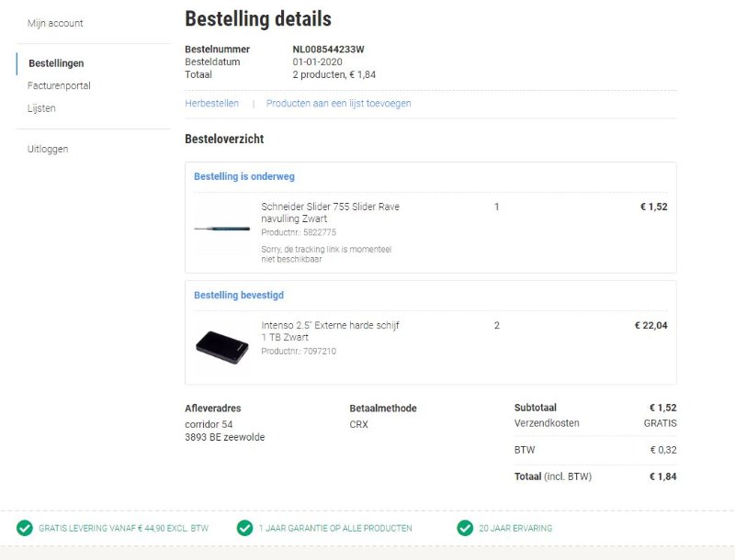Click the checkmark icon beside 20 JAAR ERVARING
This screenshot has height=560, width=735.
click(465, 528)
